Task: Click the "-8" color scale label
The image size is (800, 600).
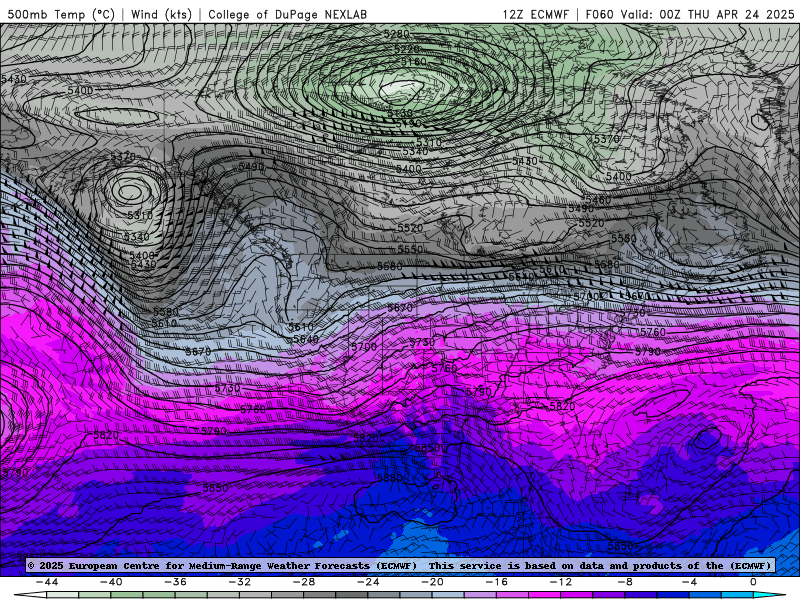Action: (626, 582)
